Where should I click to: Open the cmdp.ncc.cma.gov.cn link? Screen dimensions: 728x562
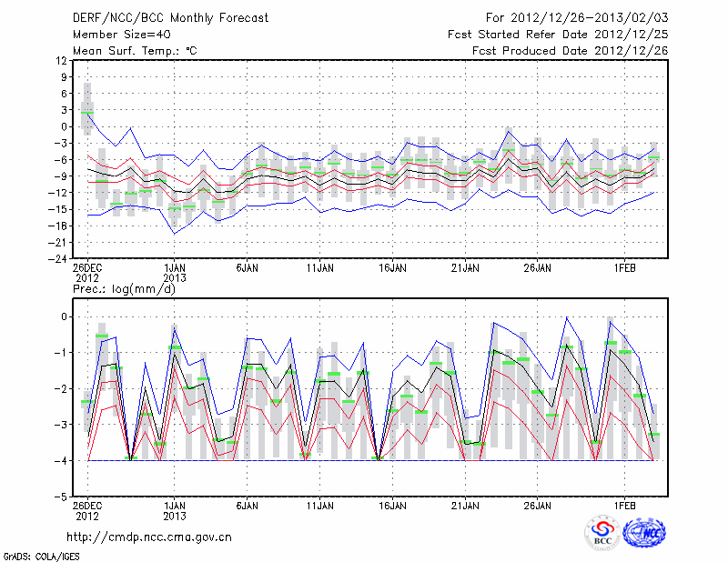coord(149,537)
